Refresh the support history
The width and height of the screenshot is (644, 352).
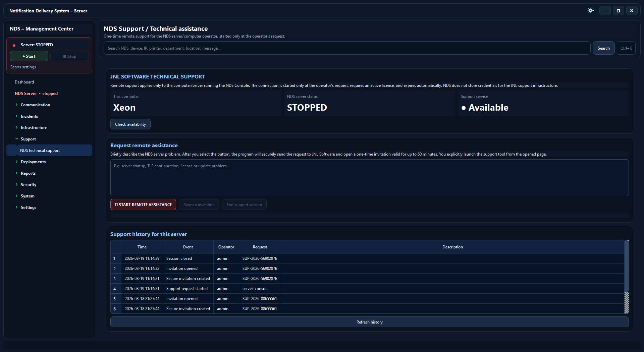tap(369, 322)
